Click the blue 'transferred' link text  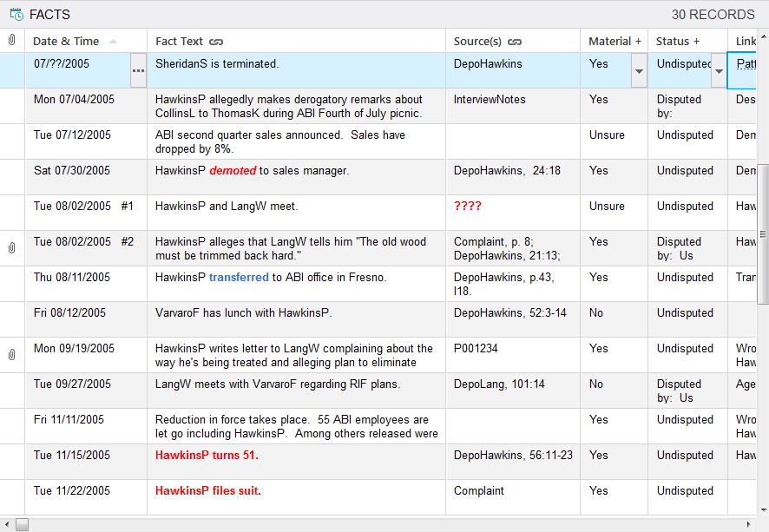(x=239, y=278)
